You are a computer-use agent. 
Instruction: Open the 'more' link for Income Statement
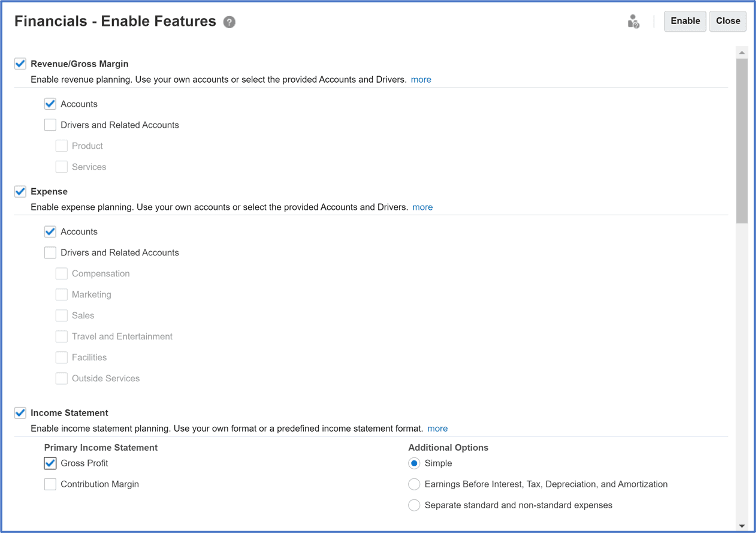(x=438, y=428)
